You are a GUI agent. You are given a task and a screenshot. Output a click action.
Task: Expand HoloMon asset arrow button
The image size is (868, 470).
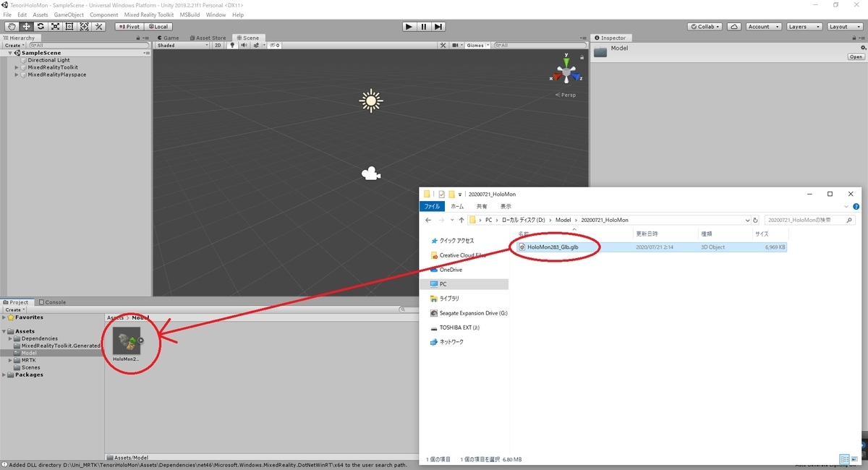coord(141,341)
